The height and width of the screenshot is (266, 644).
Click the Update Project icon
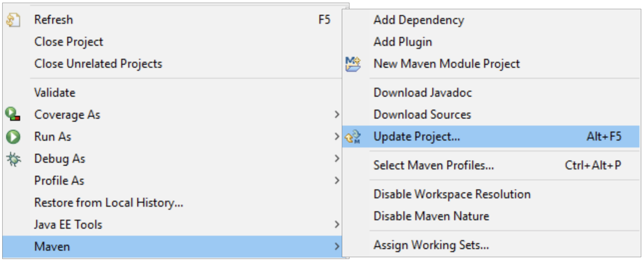click(353, 137)
